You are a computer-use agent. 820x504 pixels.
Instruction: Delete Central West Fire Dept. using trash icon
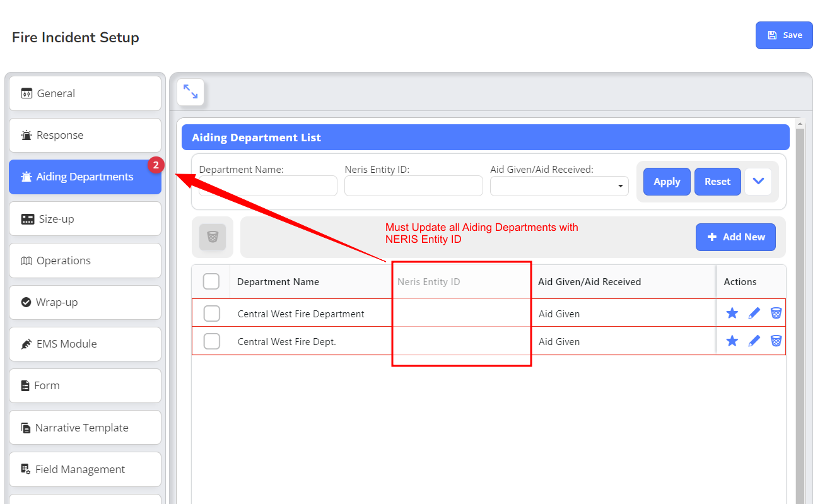(776, 341)
